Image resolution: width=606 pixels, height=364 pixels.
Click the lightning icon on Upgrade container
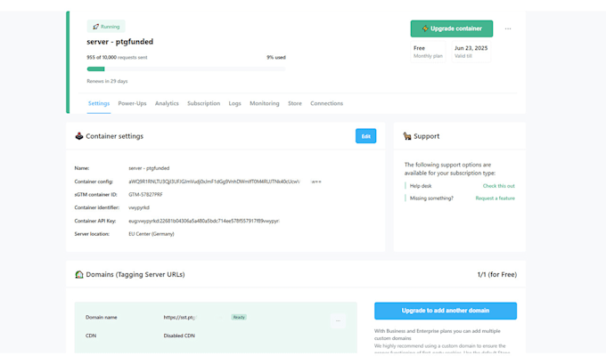click(425, 28)
